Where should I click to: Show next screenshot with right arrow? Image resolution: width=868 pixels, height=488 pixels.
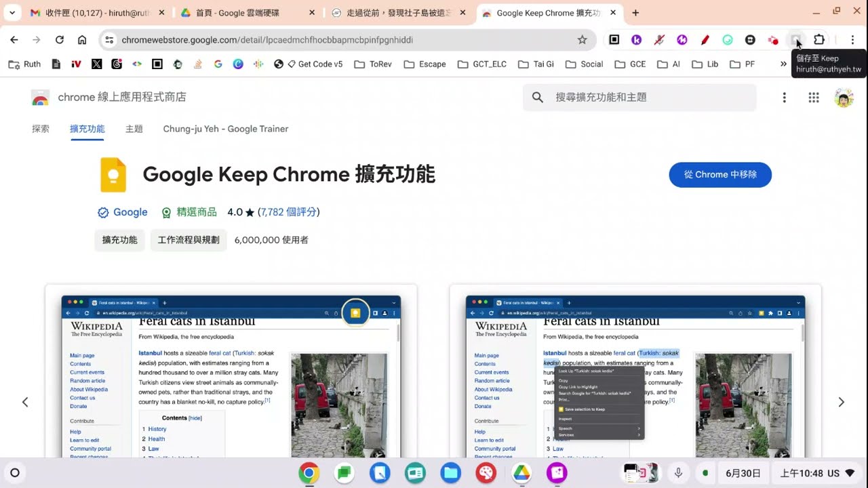point(841,402)
